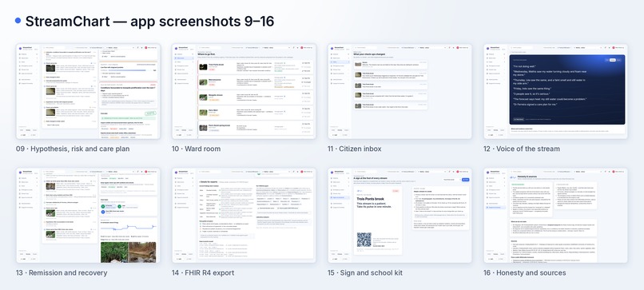Click the stream photos at bottom of screenshot 13
The image size is (644, 290).
[128, 252]
